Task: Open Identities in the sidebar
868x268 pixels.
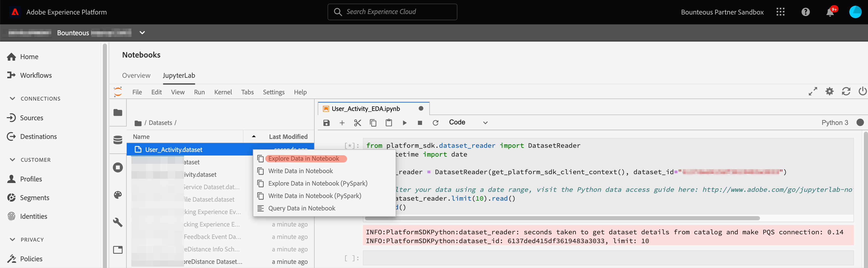Action: tap(27, 217)
